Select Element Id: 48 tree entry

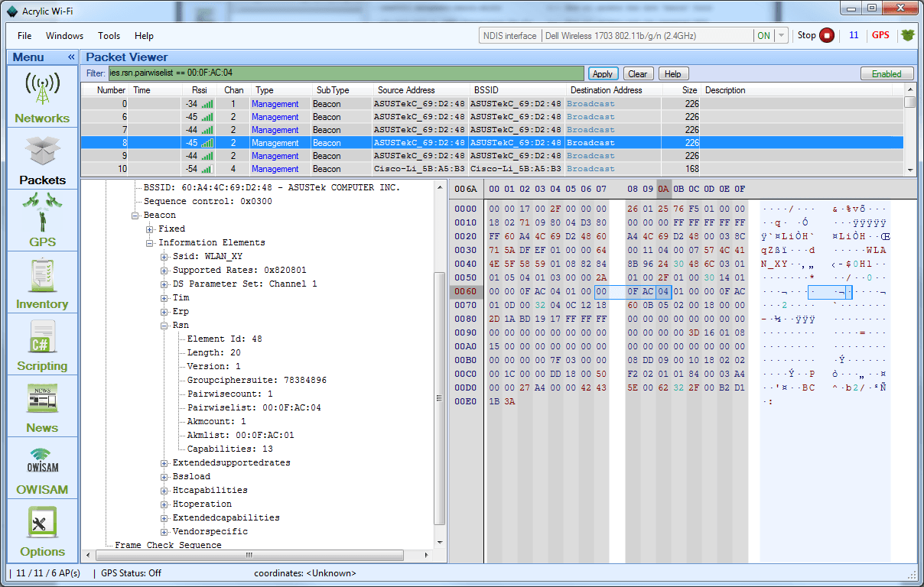click(224, 339)
